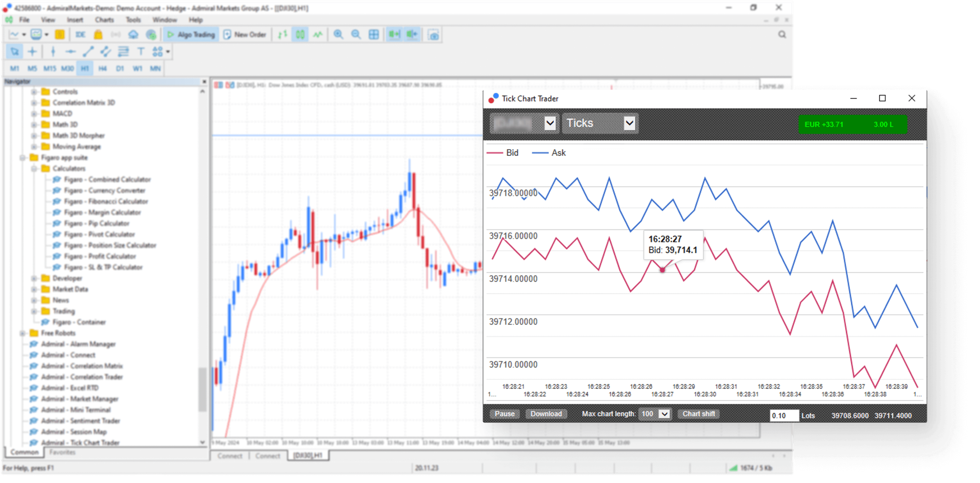Select the horizontal line tool
The height and width of the screenshot is (483, 980).
tap(71, 51)
